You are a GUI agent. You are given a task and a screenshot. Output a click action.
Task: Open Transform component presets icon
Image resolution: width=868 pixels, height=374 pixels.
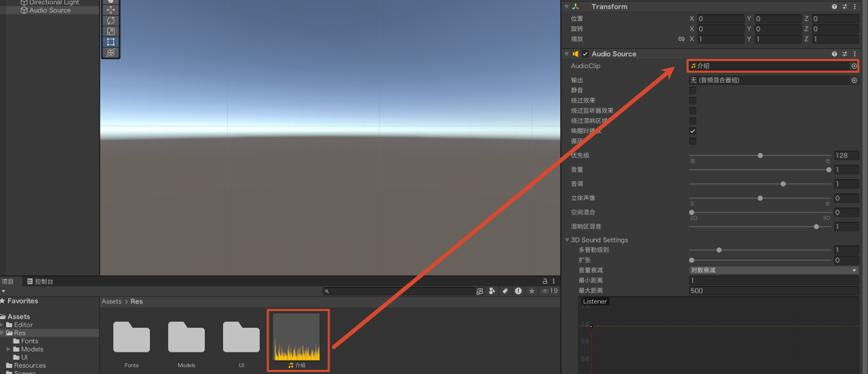(x=845, y=6)
